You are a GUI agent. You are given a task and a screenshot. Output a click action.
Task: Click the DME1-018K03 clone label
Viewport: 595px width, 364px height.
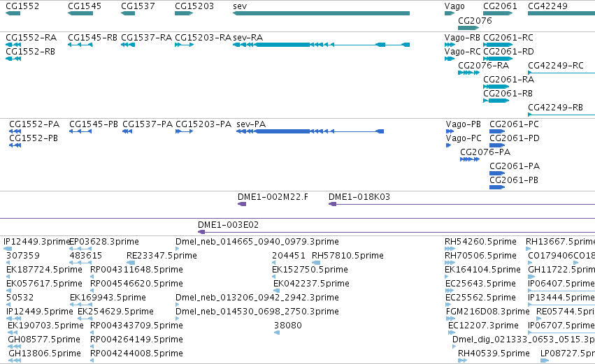(x=359, y=197)
